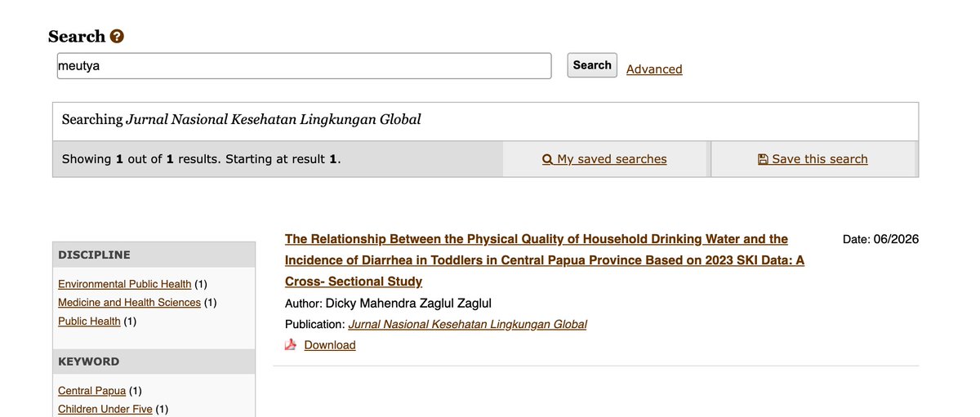This screenshot has height=417, width=980.
Task: Filter by the Central Papua keyword
Action: click(x=91, y=391)
